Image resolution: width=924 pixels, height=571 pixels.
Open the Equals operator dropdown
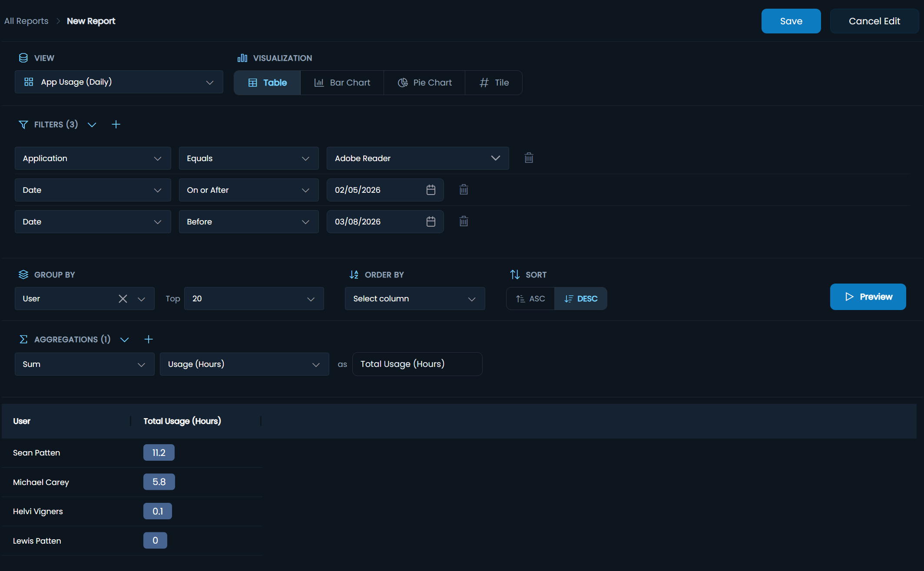tap(249, 158)
